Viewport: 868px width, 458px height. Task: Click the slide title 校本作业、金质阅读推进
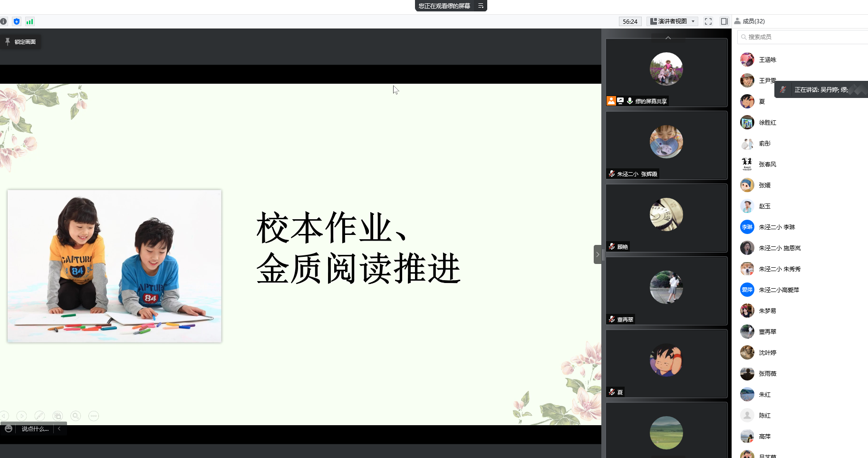359,248
